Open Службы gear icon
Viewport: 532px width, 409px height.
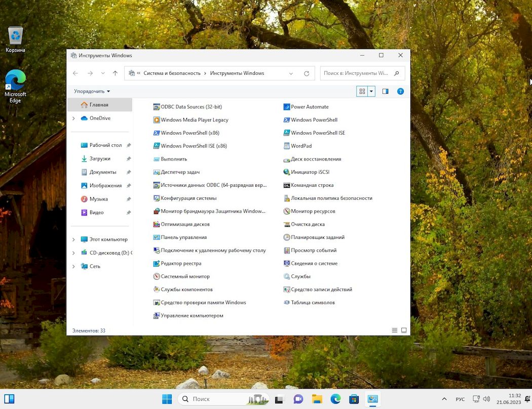[287, 276]
